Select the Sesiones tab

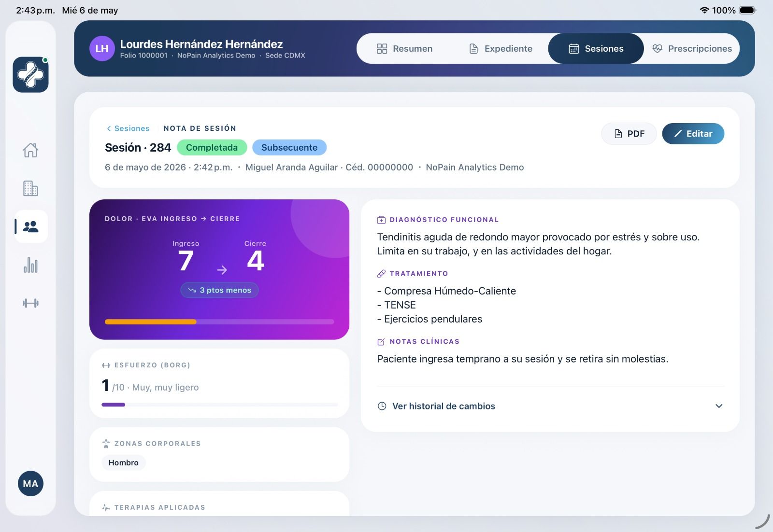click(596, 49)
